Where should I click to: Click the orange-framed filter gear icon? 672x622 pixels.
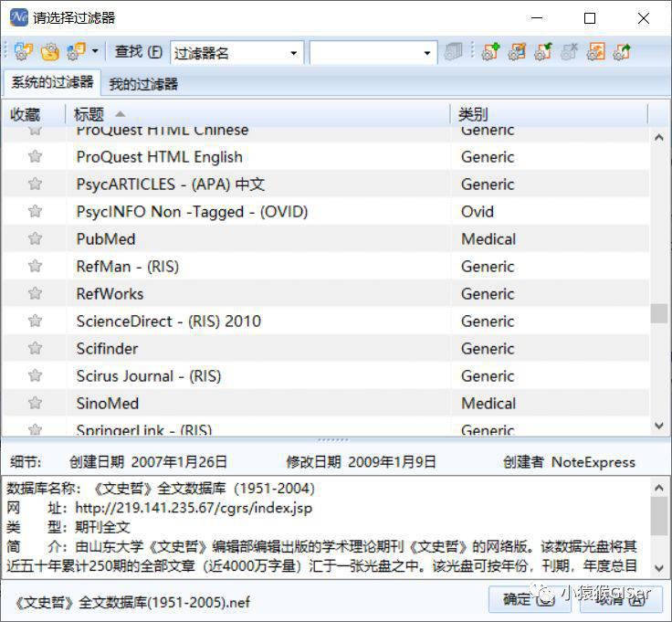(596, 53)
